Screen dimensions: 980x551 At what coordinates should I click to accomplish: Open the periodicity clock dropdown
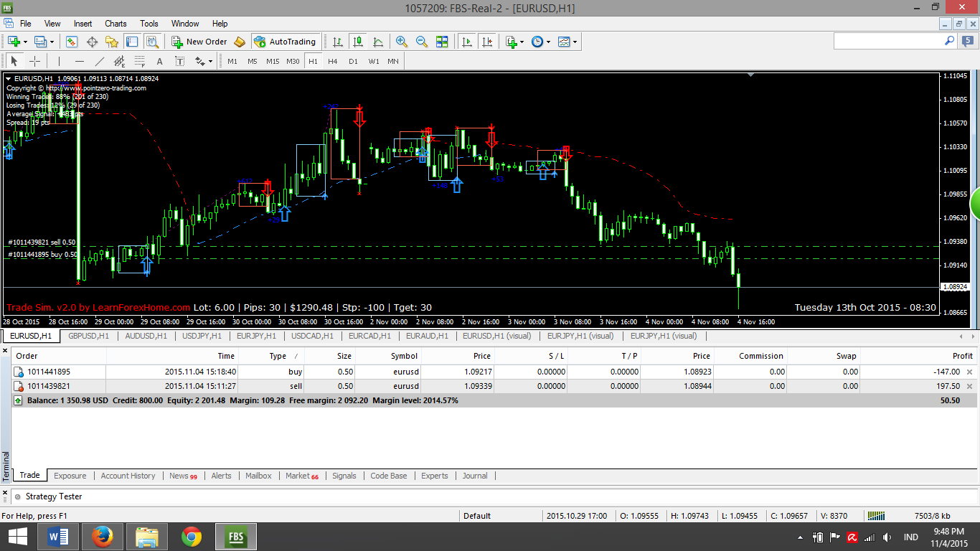click(548, 42)
